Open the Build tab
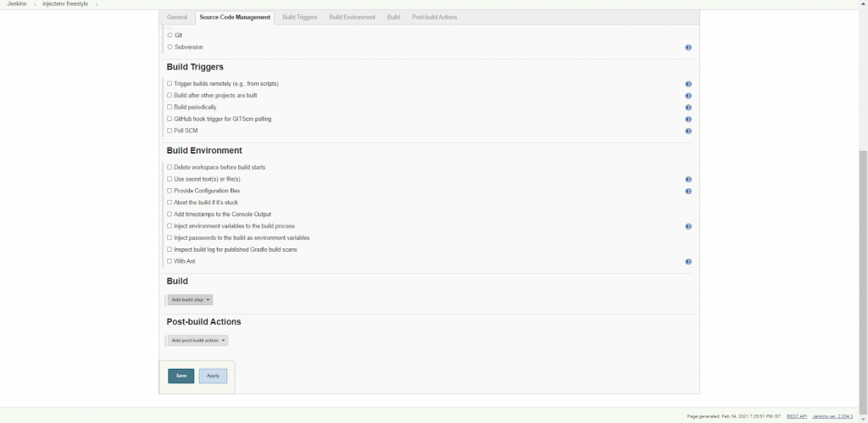 (x=393, y=17)
